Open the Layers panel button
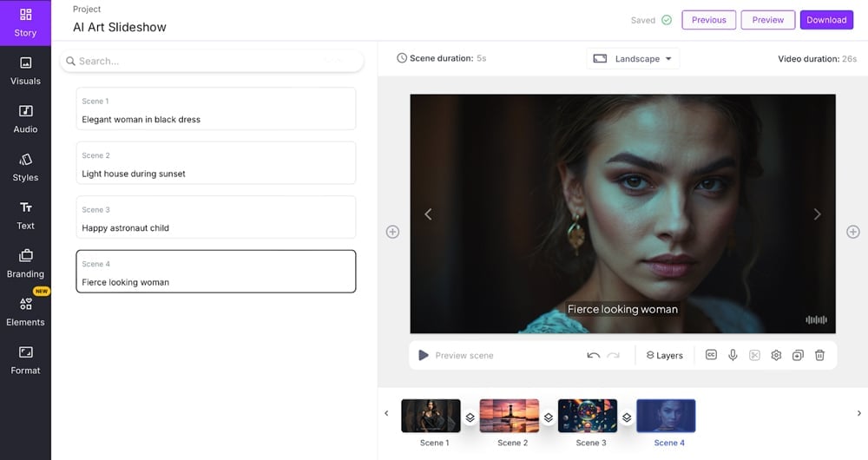 pyautogui.click(x=665, y=355)
